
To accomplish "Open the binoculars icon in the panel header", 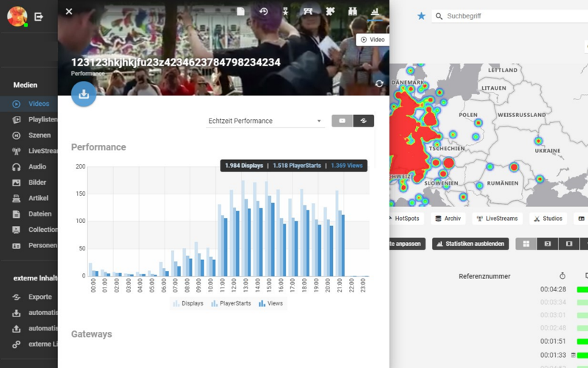I will tap(353, 12).
